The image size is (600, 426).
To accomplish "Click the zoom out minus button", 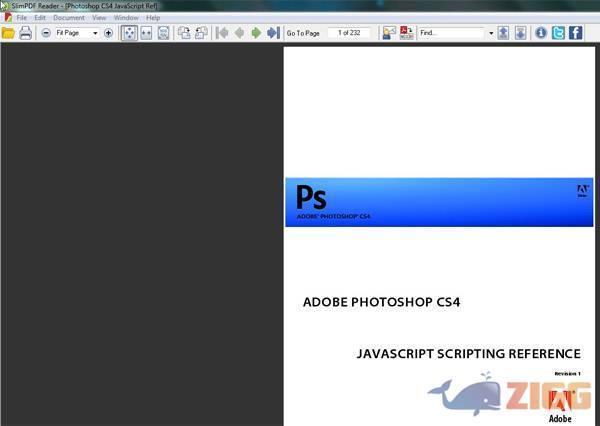I will (46, 33).
